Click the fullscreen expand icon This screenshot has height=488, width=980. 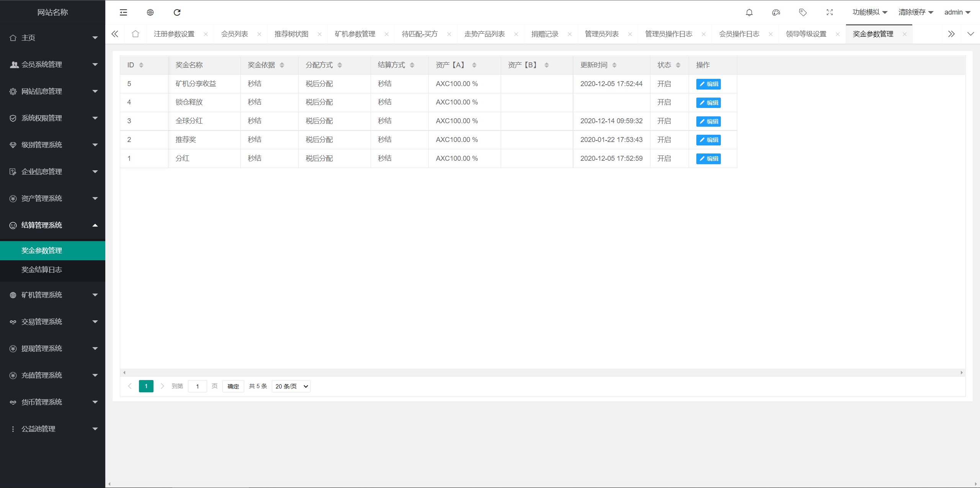coord(830,12)
